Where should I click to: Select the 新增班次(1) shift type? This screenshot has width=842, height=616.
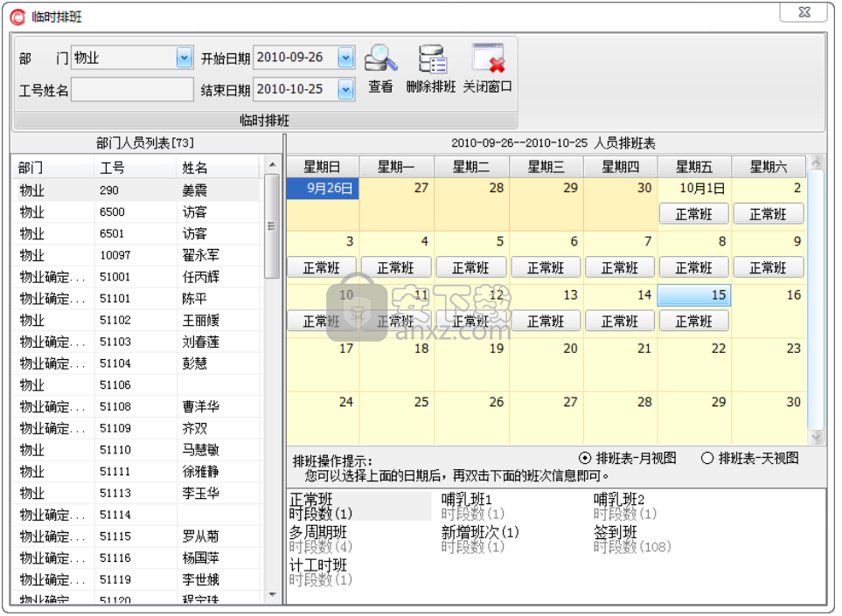[x=479, y=539]
